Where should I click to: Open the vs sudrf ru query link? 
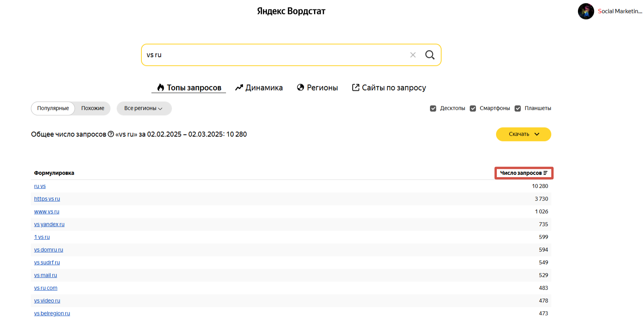(47, 262)
